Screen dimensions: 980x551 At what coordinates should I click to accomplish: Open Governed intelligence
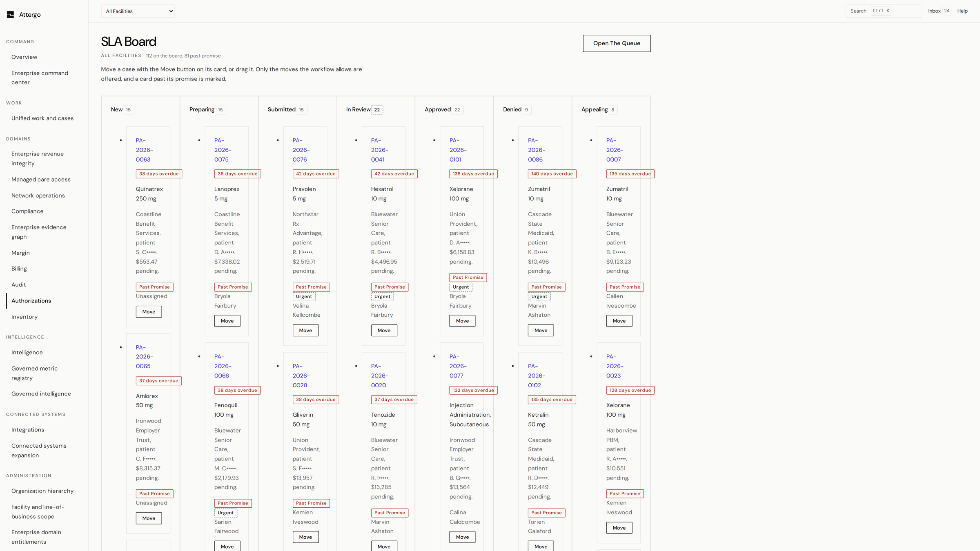[x=41, y=394]
